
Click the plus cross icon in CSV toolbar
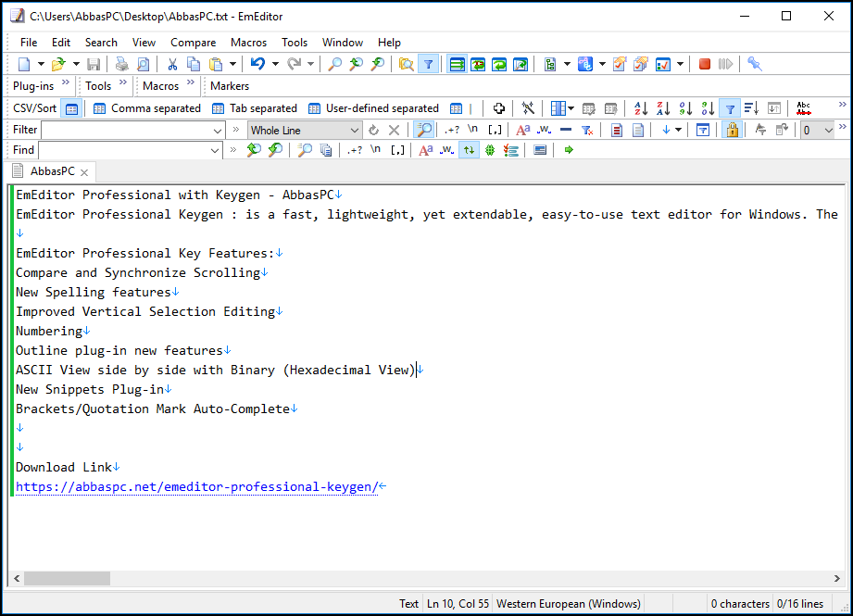tap(499, 108)
